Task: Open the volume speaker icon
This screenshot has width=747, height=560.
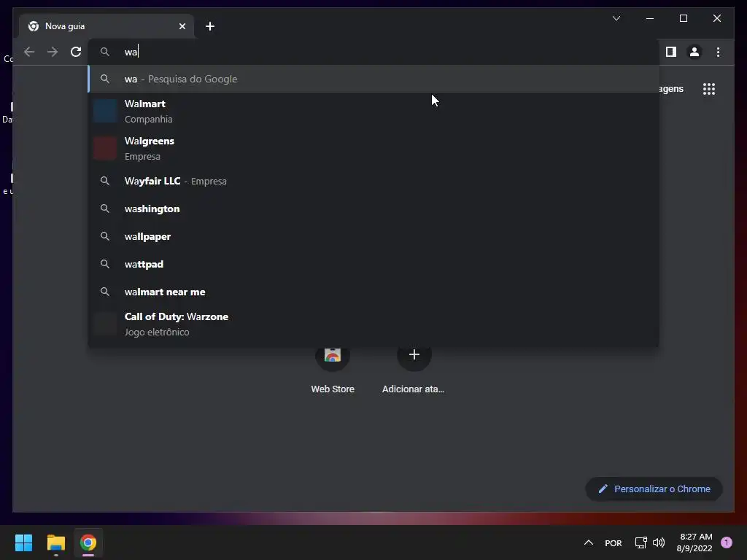Action: [x=659, y=542]
